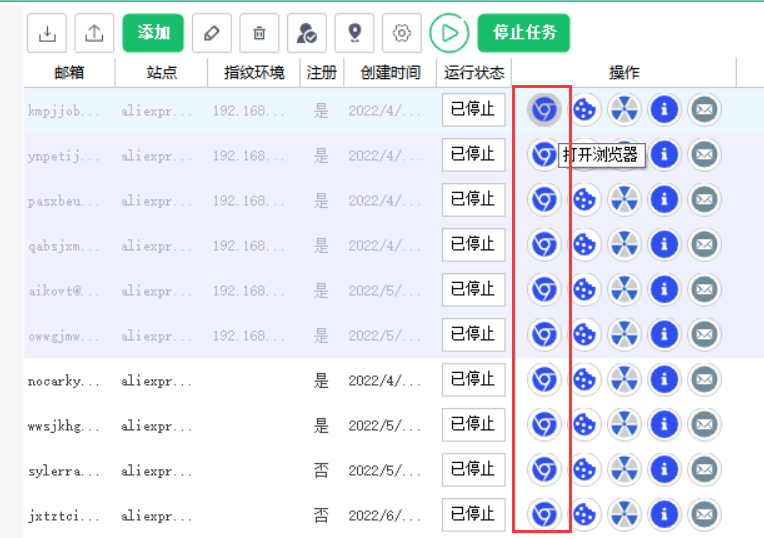Click the 已停止 status in owwgjmw row

pyautogui.click(x=474, y=334)
